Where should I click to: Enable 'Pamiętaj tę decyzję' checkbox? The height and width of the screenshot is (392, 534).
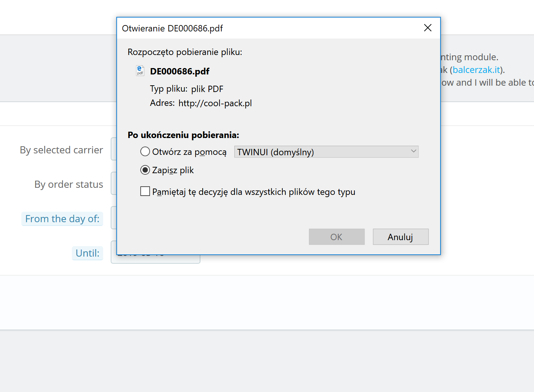coord(145,192)
